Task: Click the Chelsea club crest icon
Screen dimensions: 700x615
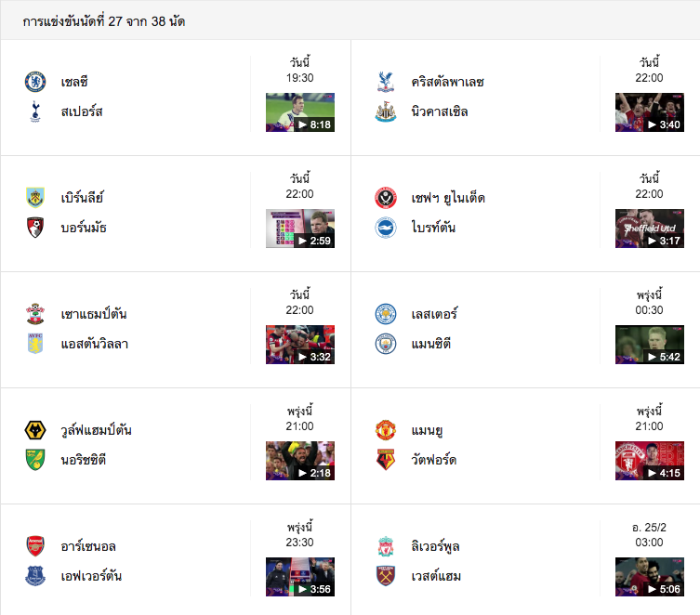Action: coord(35,82)
